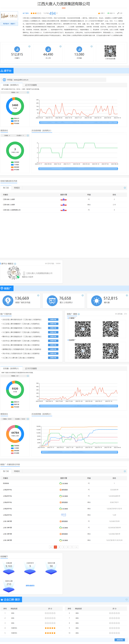The height and width of the screenshot is (644, 129).
Task: Toggle 搜狗搜索 legend under 44784 donut
Action: [x=15, y=451]
